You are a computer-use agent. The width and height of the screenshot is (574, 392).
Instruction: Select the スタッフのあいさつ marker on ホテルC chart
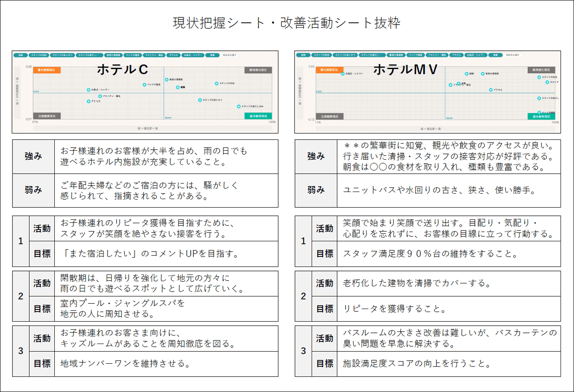pyautogui.click(x=199, y=100)
